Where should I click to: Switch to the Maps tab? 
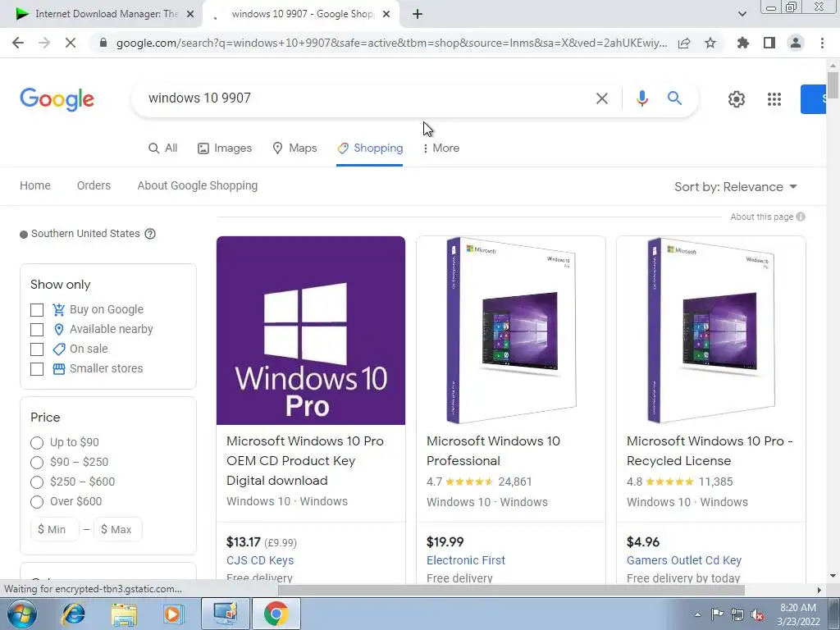tap(294, 148)
